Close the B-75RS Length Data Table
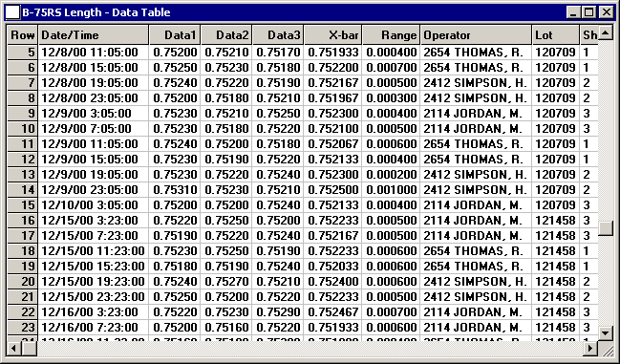This screenshot has width=620, height=364. (x=606, y=12)
